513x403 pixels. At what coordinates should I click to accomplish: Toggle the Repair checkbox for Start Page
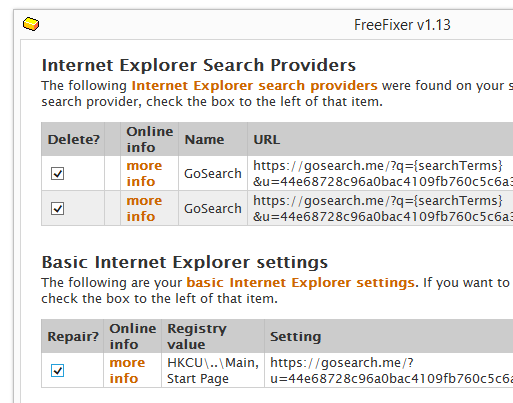(57, 370)
